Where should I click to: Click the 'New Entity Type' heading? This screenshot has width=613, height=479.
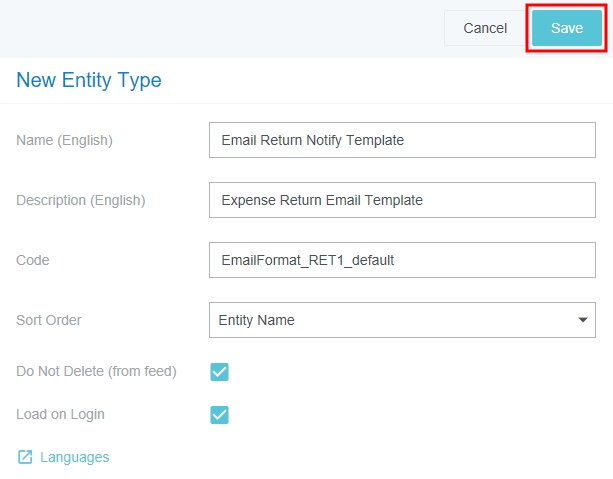89,81
